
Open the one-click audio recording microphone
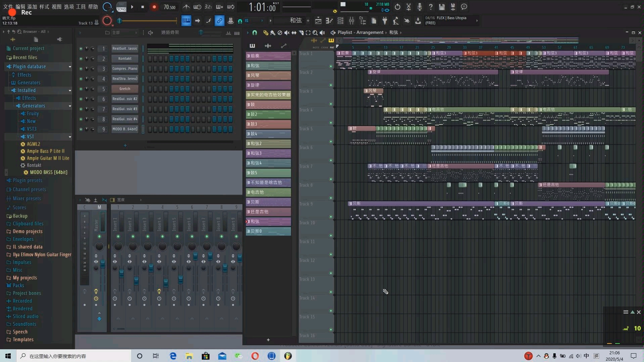click(x=420, y=7)
